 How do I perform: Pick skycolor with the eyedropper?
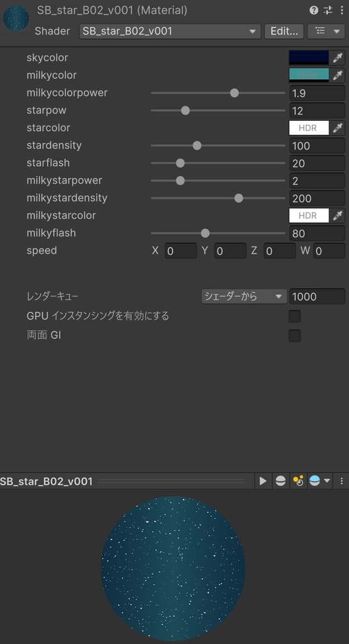pyautogui.click(x=338, y=58)
